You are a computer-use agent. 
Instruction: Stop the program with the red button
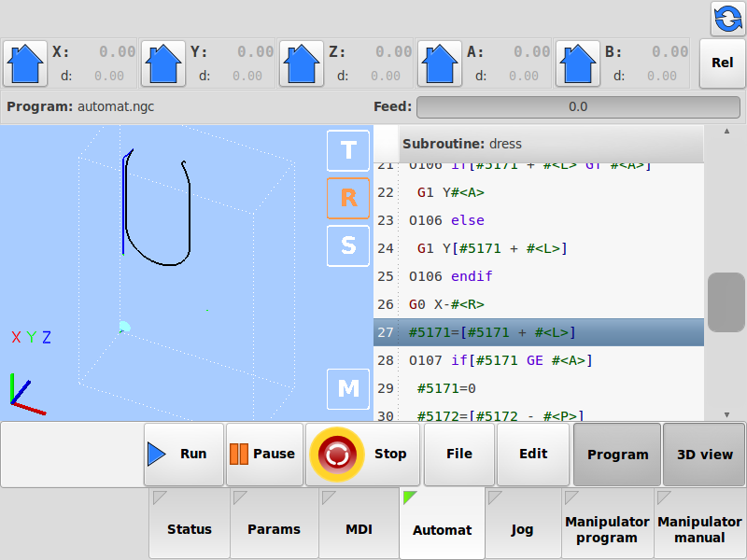point(363,455)
